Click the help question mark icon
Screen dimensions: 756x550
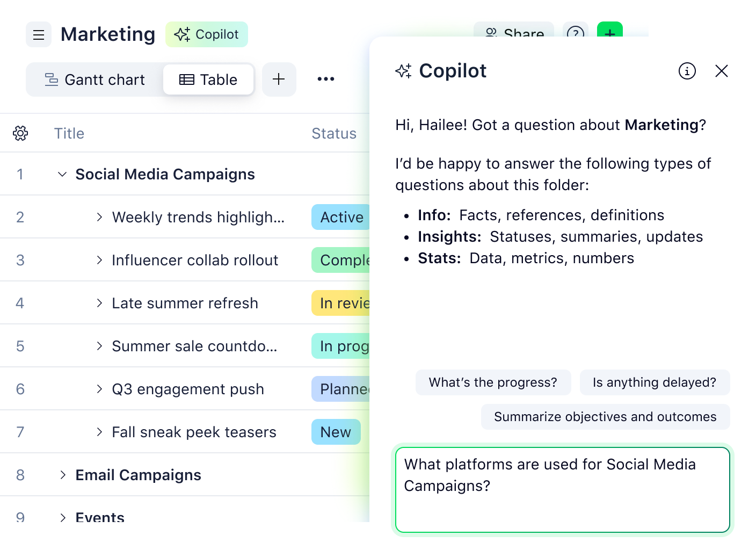pyautogui.click(x=576, y=34)
